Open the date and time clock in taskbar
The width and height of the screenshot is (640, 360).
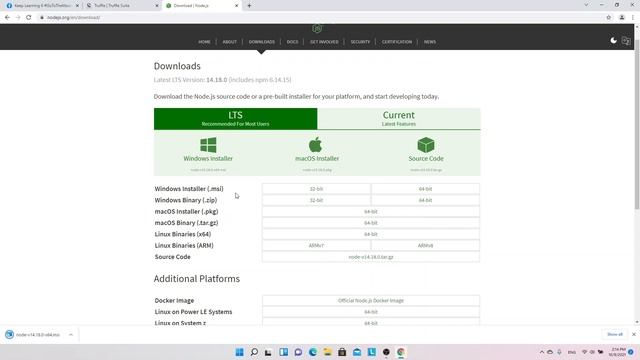[x=617, y=352]
